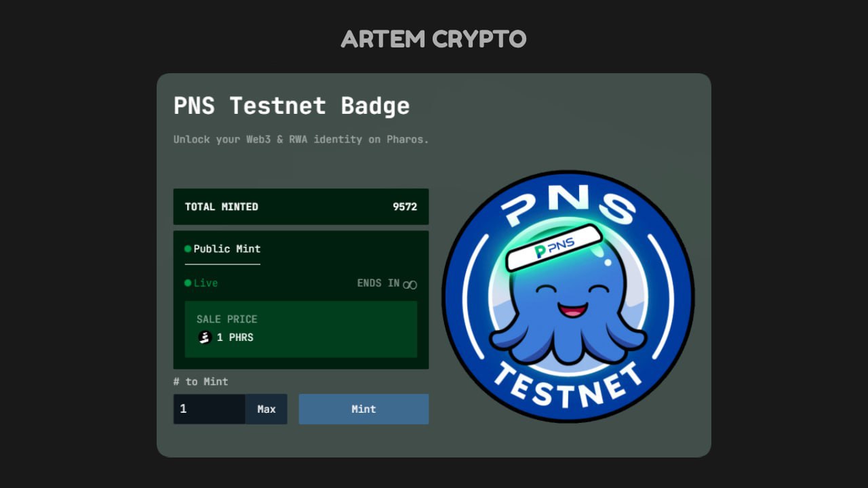Click the '# to Mint' label
This screenshot has height=488, width=868.
(x=201, y=382)
